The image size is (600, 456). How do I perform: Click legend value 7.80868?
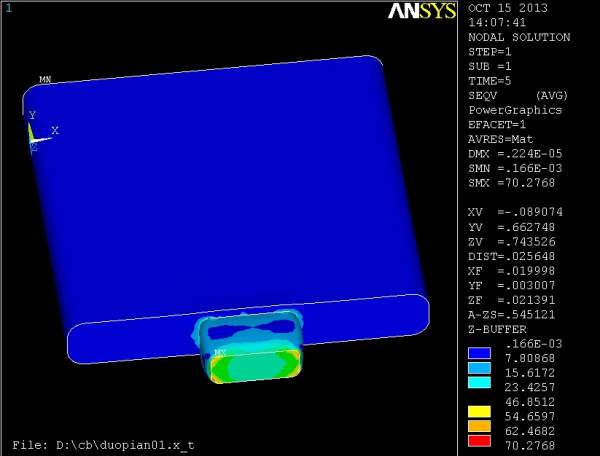click(530, 358)
